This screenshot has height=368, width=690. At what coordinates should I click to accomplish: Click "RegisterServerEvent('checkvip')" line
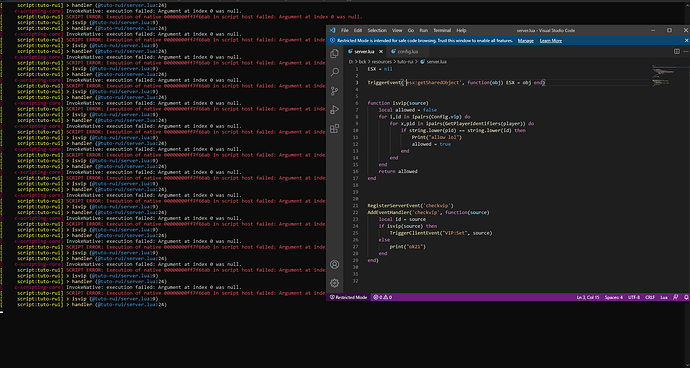[411, 206]
